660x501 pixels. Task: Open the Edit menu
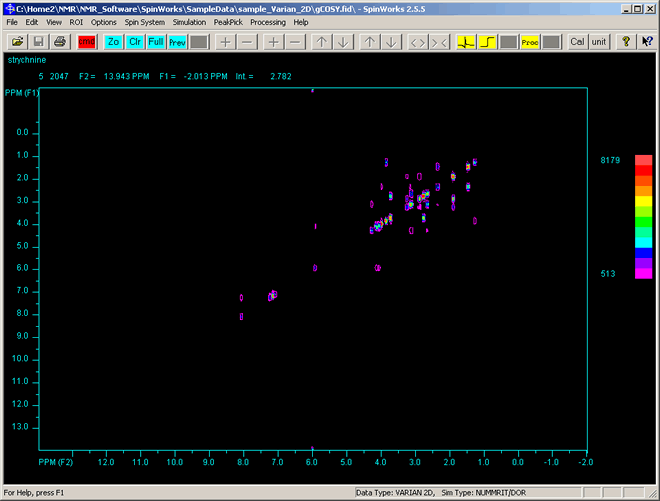pos(32,22)
